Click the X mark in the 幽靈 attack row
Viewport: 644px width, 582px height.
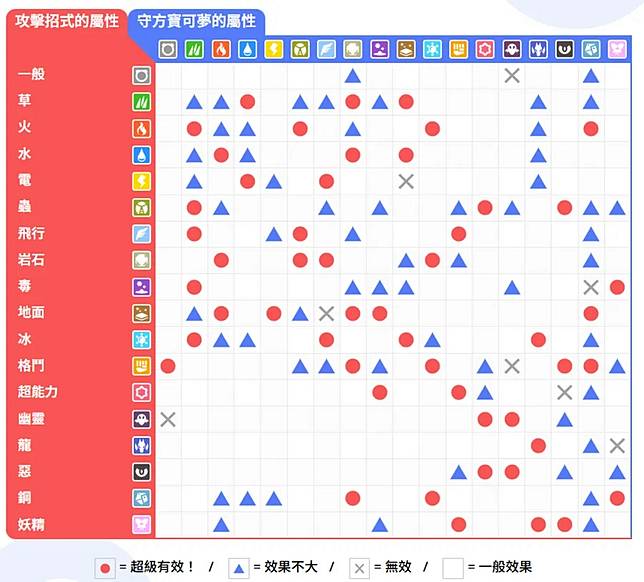168,420
